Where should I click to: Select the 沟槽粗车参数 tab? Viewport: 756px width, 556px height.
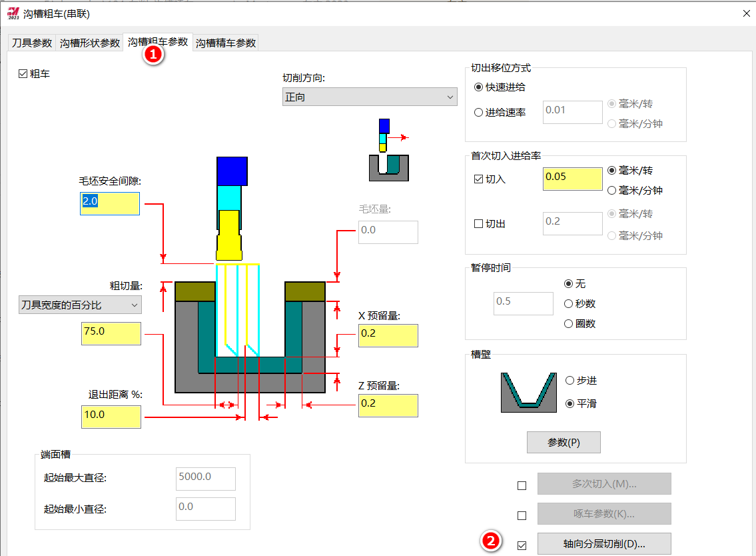pyautogui.click(x=158, y=42)
